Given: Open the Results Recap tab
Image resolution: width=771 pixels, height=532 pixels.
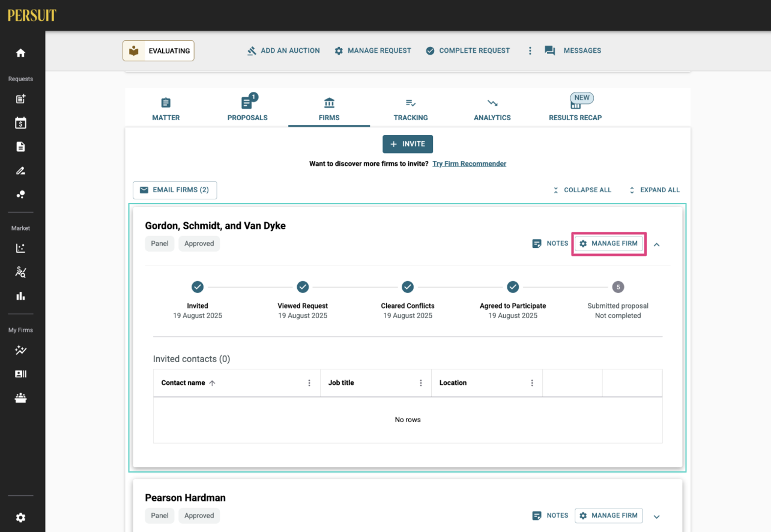Looking at the screenshot, I should 575,109.
